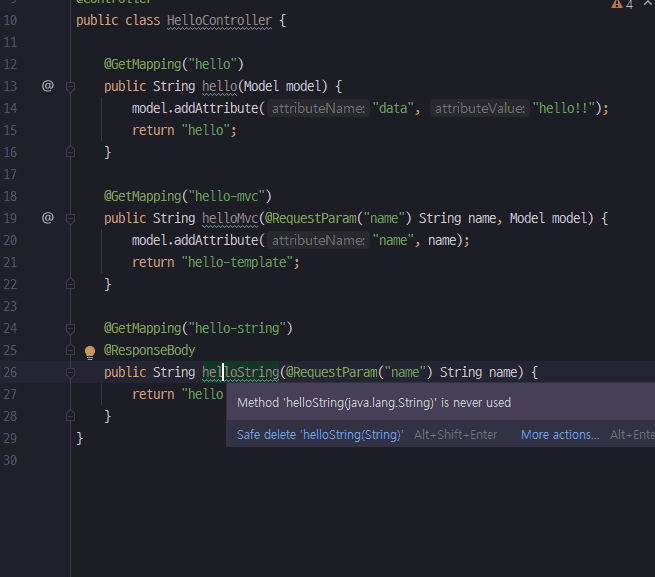Click line number 30 in the gutter
This screenshot has height=577, width=655.
tap(10, 460)
